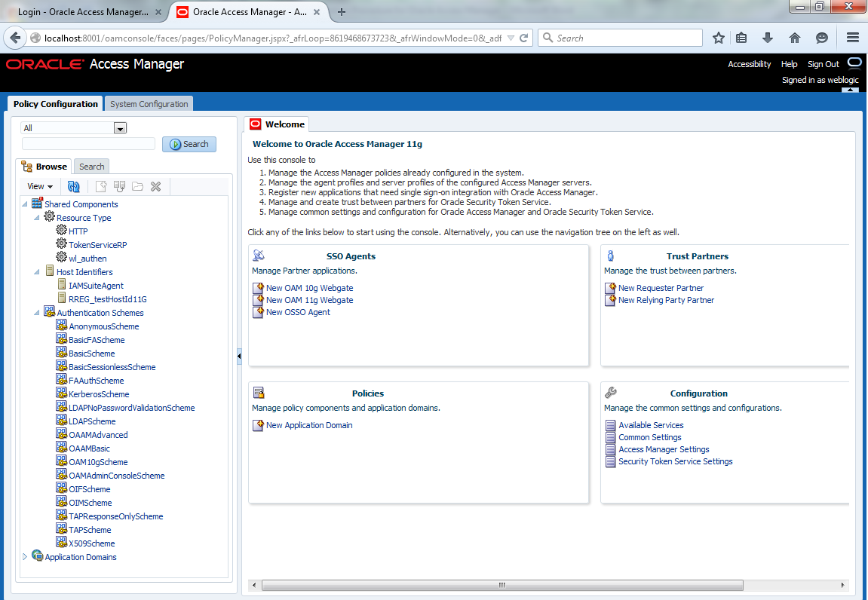The height and width of the screenshot is (600, 868).
Task: Click New Relying Party Partner link
Action: point(666,300)
